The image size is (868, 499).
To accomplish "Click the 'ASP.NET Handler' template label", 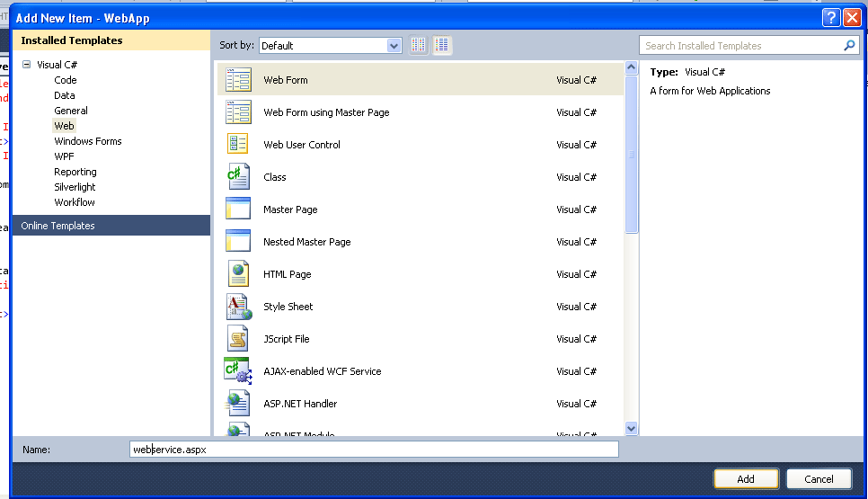I will [300, 403].
